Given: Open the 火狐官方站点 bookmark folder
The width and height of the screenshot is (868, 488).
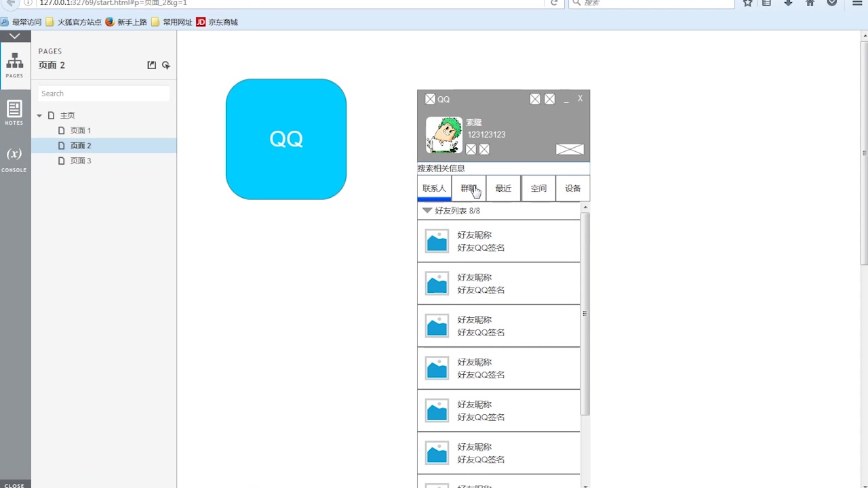Looking at the screenshot, I should (73, 22).
